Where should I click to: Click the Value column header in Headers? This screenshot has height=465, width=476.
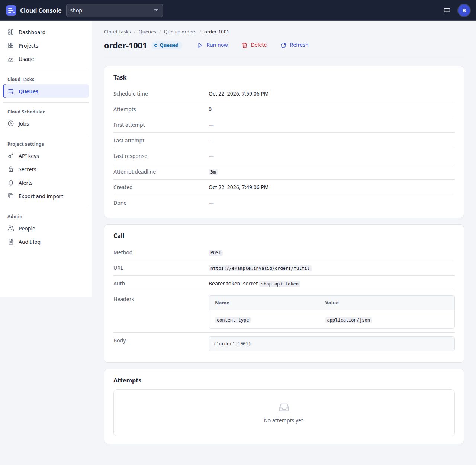pos(332,303)
